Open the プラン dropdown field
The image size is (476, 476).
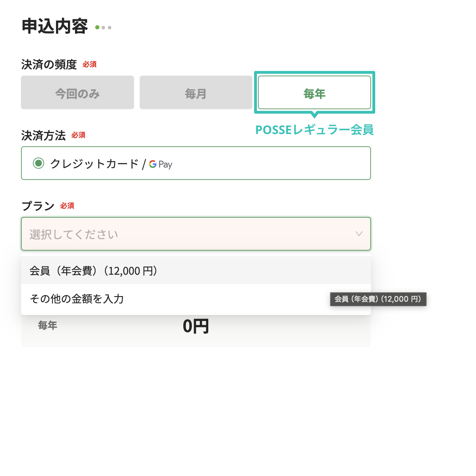point(189,234)
